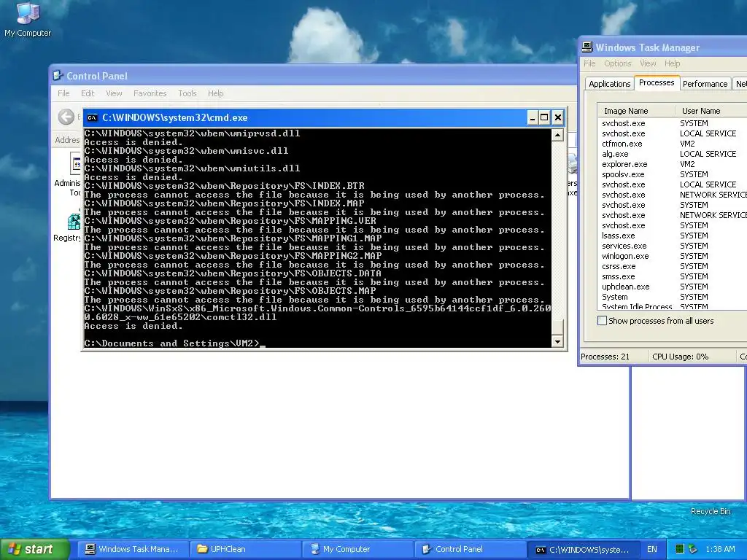Open Control Panel View menu
The image size is (747, 560).
[114, 93]
